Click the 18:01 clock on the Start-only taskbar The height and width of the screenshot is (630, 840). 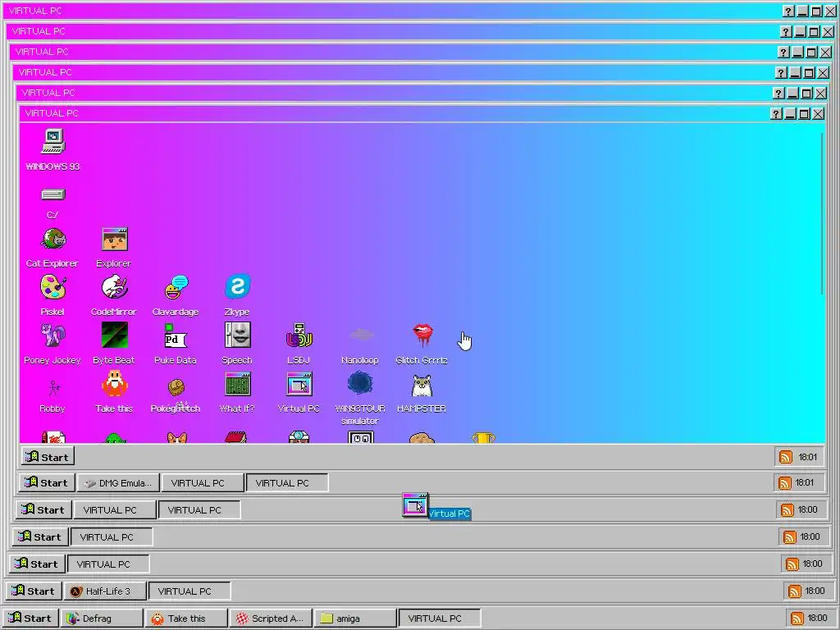click(808, 457)
